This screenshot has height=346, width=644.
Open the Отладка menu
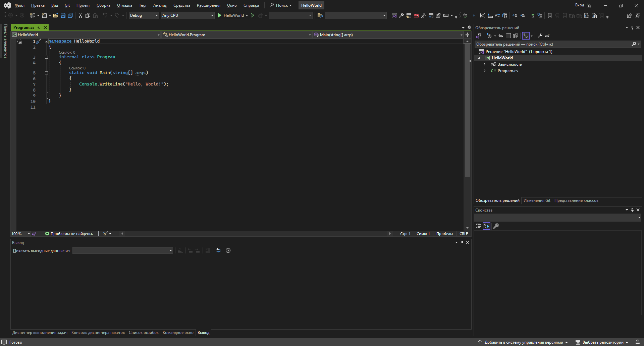[124, 5]
